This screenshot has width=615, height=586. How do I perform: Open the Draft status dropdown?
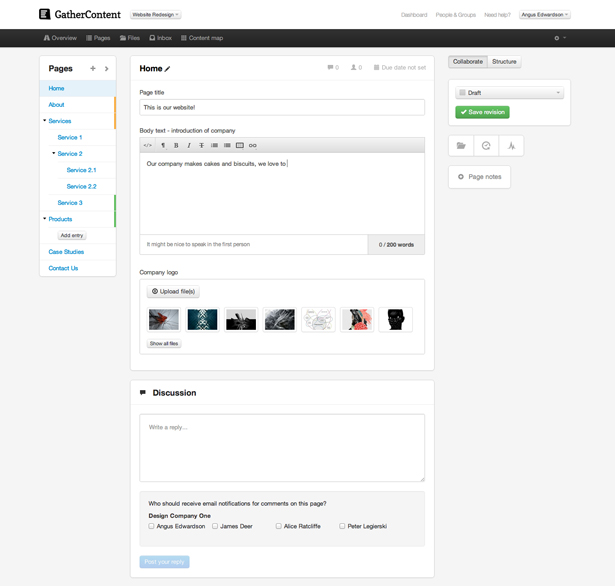509,93
